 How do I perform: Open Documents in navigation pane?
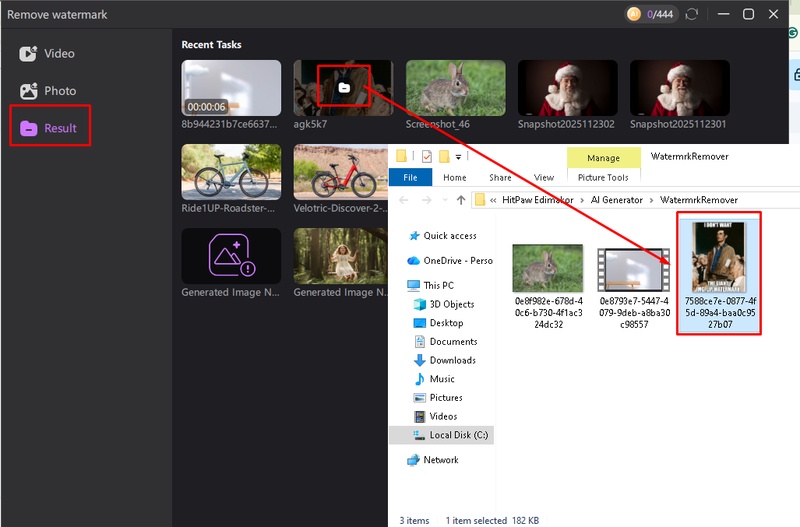click(x=445, y=341)
